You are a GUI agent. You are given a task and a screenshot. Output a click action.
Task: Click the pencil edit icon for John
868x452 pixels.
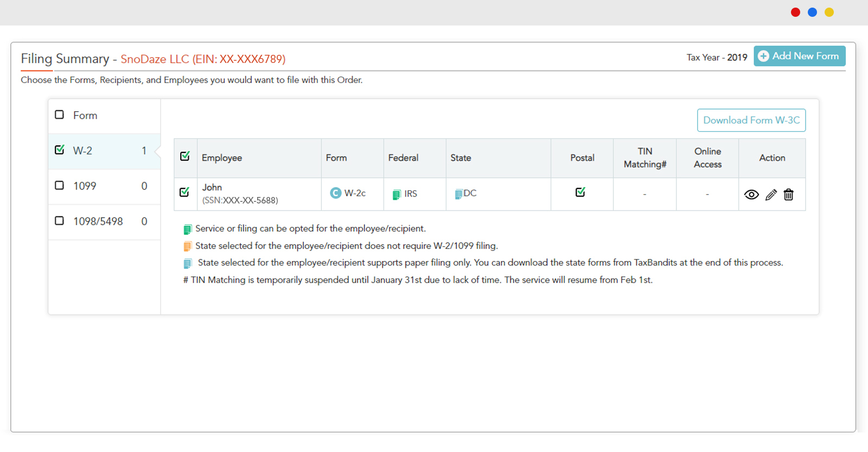(x=771, y=195)
